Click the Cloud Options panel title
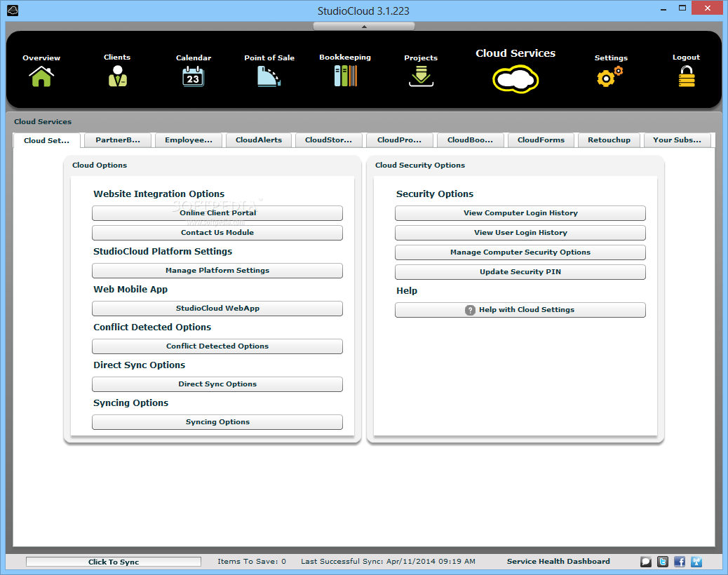This screenshot has height=575, width=728. 100,165
